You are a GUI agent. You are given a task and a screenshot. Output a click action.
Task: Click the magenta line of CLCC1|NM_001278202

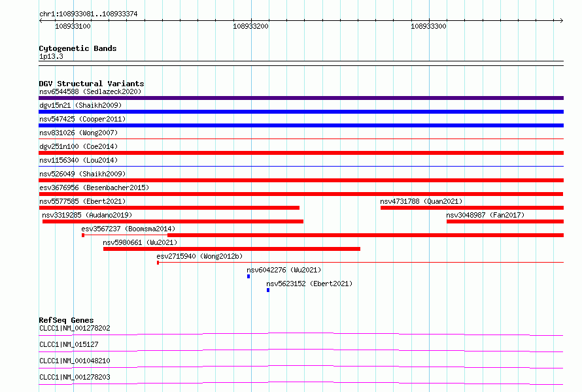click(x=301, y=334)
